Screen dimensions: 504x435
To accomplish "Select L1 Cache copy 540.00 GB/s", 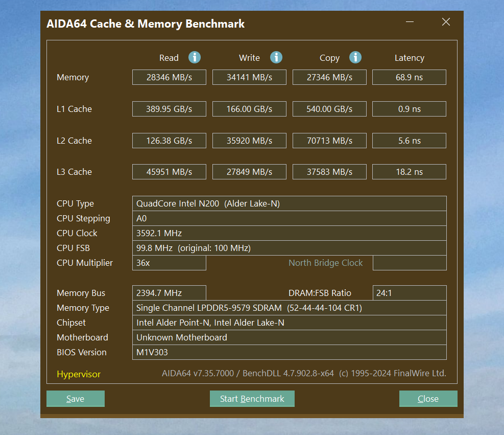I will click(x=329, y=109).
